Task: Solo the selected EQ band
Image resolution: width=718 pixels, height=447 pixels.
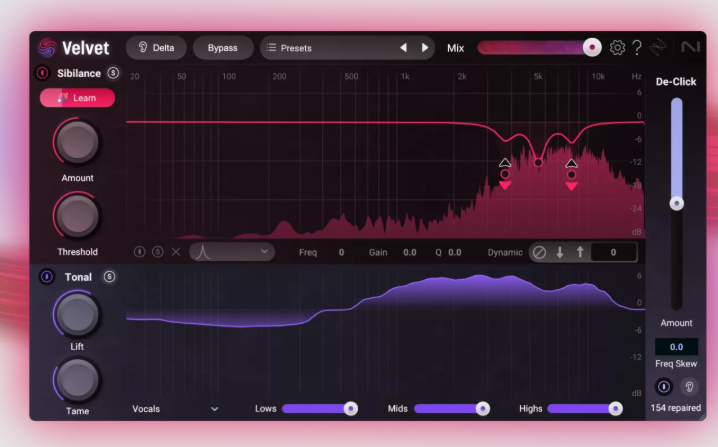Action: [x=158, y=252]
